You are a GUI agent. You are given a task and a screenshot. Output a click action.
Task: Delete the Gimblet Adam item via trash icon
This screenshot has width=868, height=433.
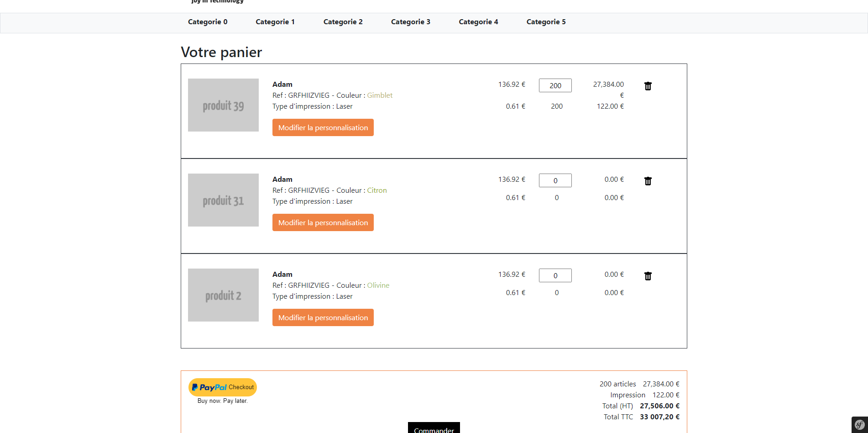pyautogui.click(x=648, y=85)
